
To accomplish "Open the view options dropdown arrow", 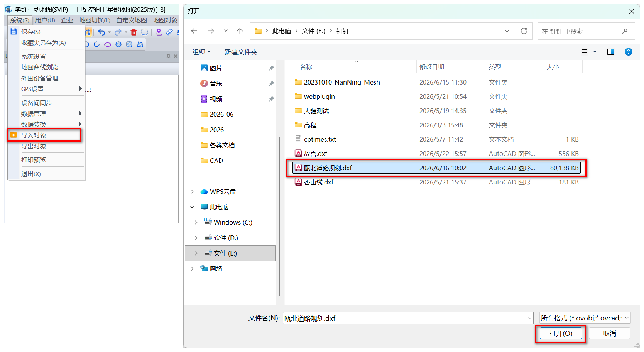I will point(595,52).
